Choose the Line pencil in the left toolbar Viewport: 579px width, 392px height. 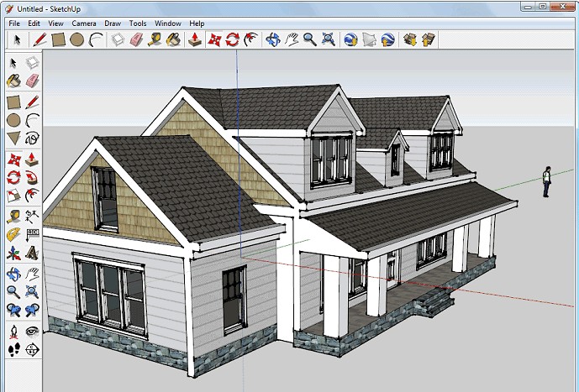(32, 102)
